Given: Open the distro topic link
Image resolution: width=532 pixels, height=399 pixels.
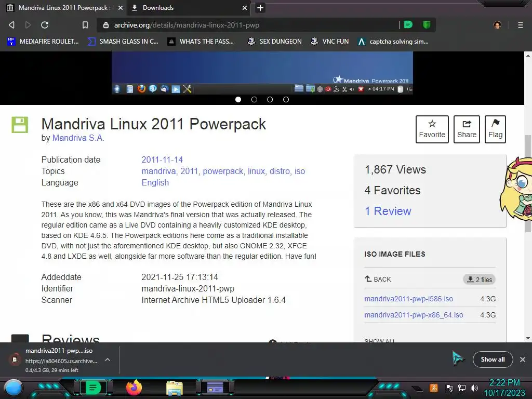Looking at the screenshot, I should (280, 171).
